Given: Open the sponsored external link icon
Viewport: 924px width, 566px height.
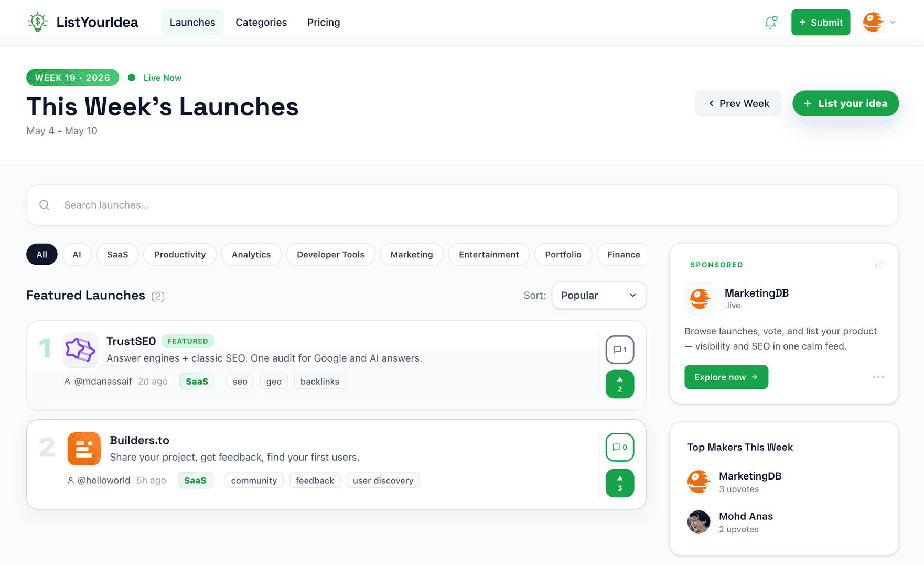Looking at the screenshot, I should 879,265.
